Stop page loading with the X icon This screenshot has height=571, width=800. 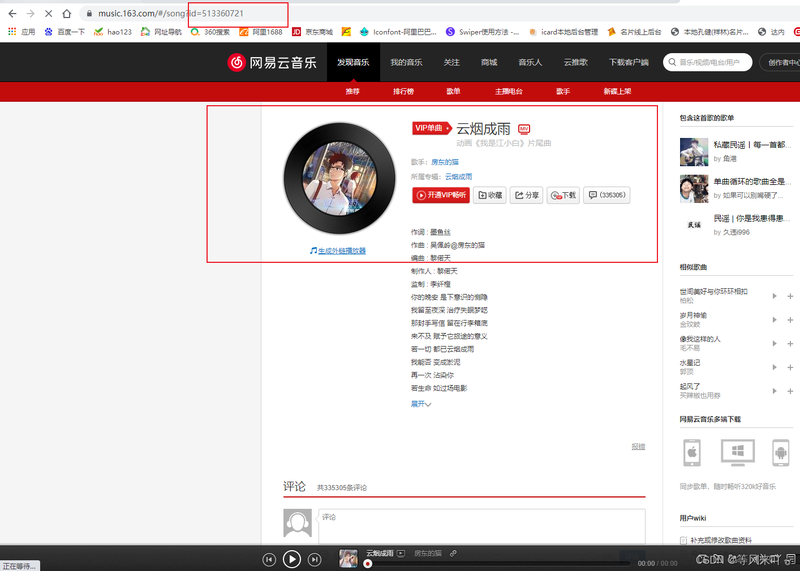[x=48, y=14]
